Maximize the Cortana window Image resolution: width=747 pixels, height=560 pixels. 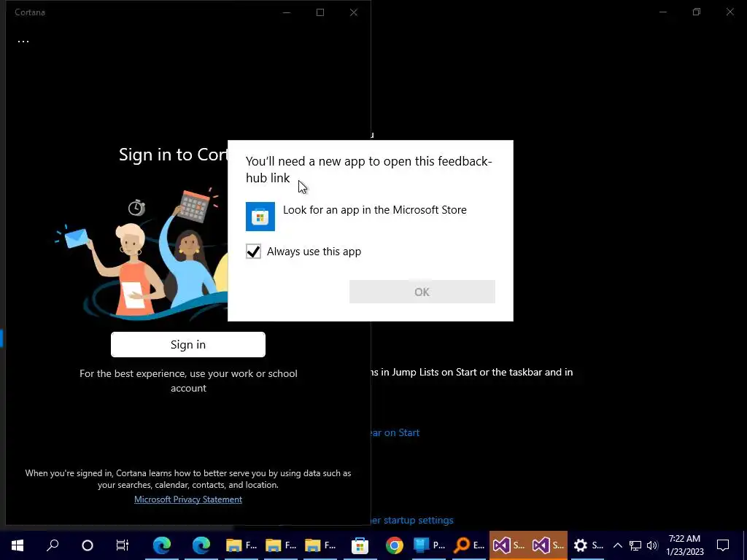[x=320, y=12]
